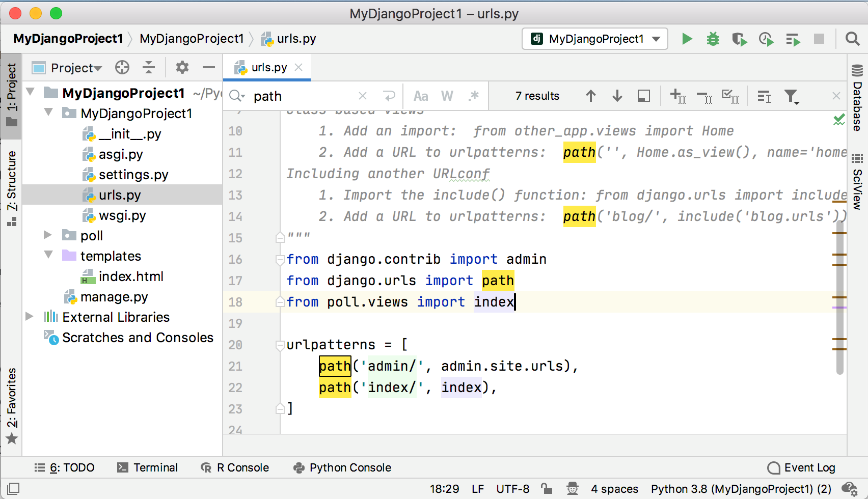Expand the poll folder
868x499 pixels.
(x=47, y=235)
